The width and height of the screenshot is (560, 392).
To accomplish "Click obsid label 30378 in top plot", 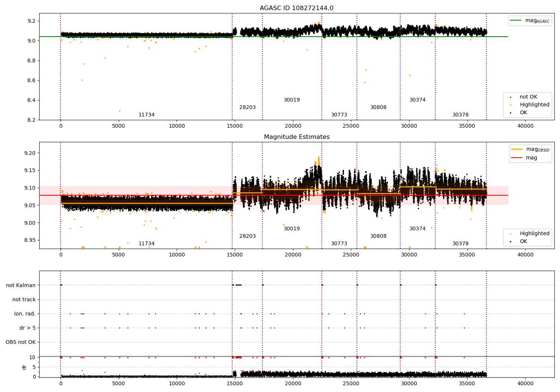I will pos(460,115).
